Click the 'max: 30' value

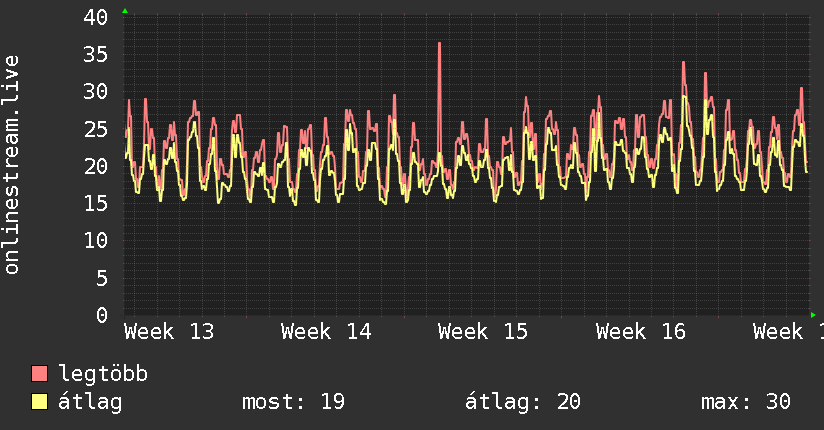(746, 402)
